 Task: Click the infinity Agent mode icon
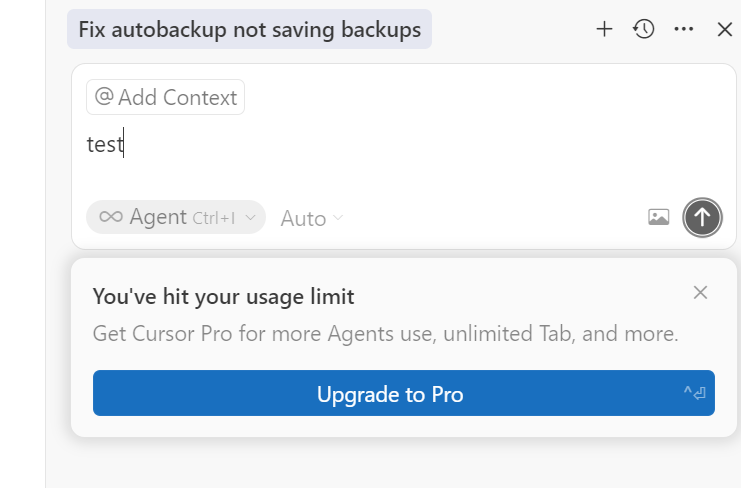pyautogui.click(x=110, y=217)
